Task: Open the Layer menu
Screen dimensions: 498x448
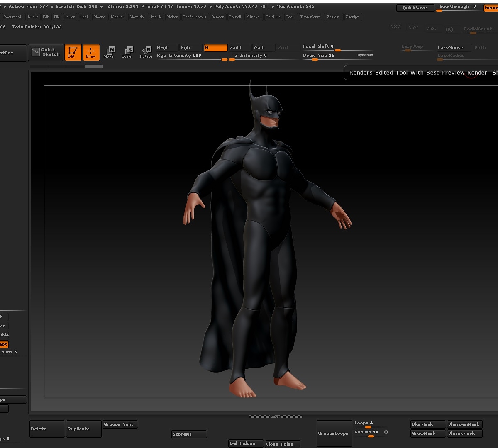Action: click(70, 17)
